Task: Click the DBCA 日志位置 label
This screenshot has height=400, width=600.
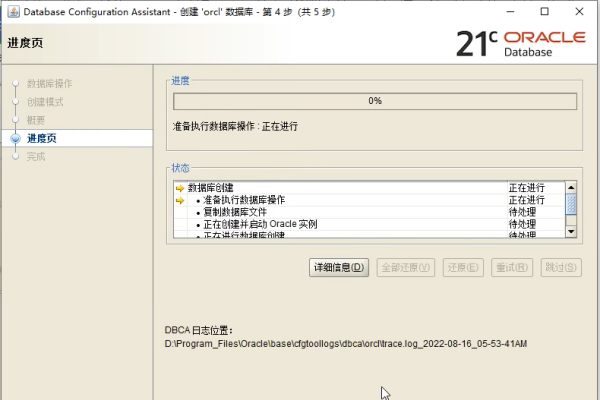Action: (199, 330)
